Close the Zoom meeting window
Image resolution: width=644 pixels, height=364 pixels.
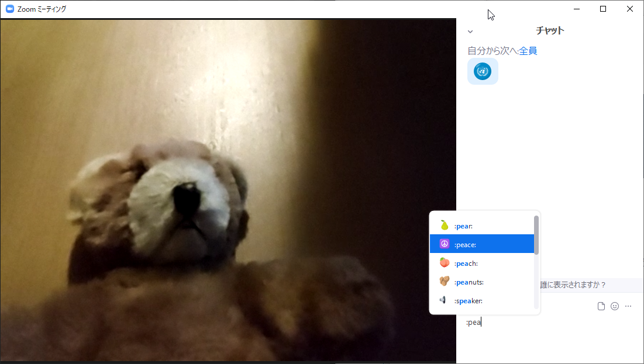coord(629,9)
